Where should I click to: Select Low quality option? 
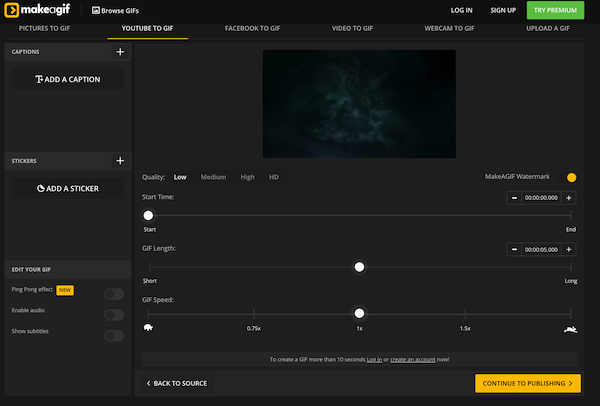coord(180,177)
